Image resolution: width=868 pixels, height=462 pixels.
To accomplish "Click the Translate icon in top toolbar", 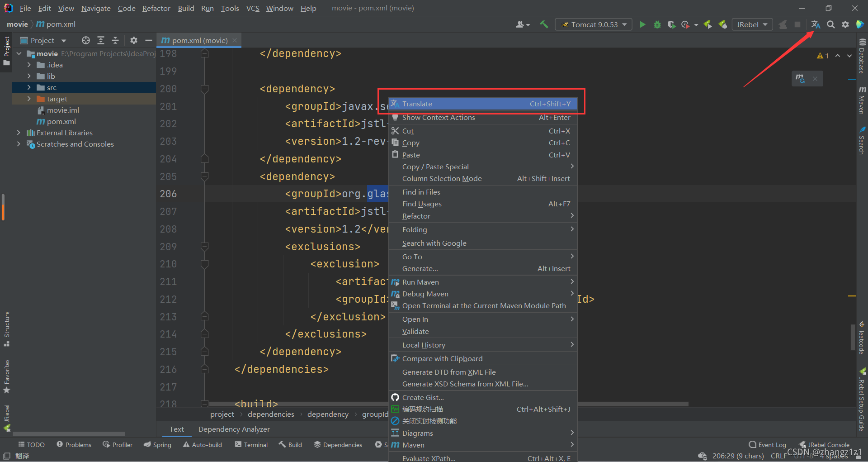I will (x=816, y=24).
